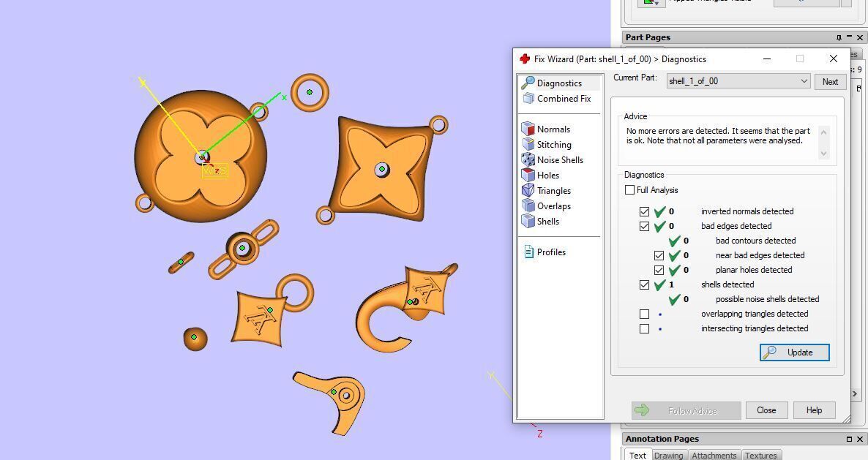Toggle near bad edges detected checkbox
Screen dimensions: 868x460
659,255
